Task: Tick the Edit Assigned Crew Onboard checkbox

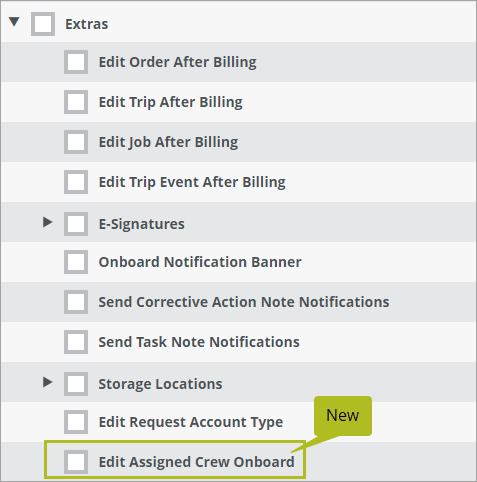Action: coord(76,462)
